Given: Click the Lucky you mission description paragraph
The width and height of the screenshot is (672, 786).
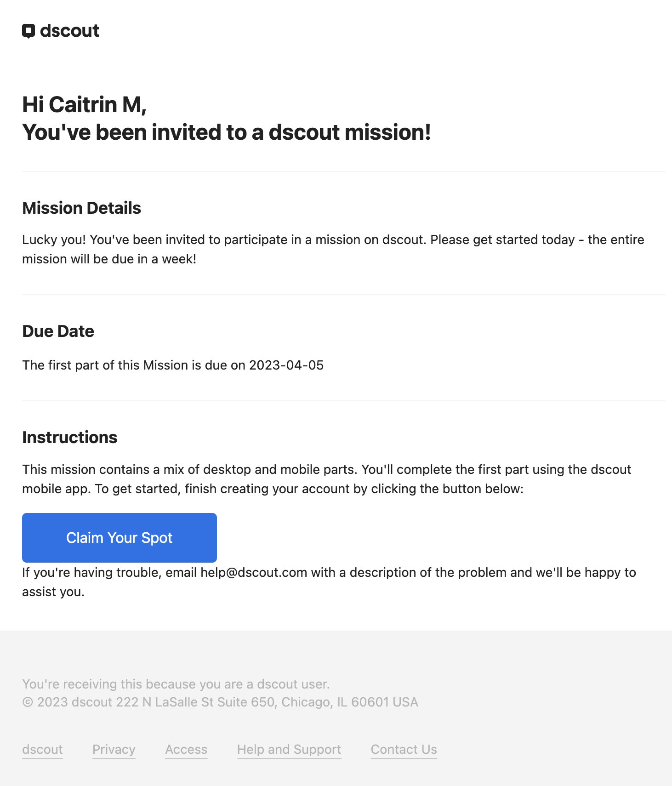Looking at the screenshot, I should (333, 249).
